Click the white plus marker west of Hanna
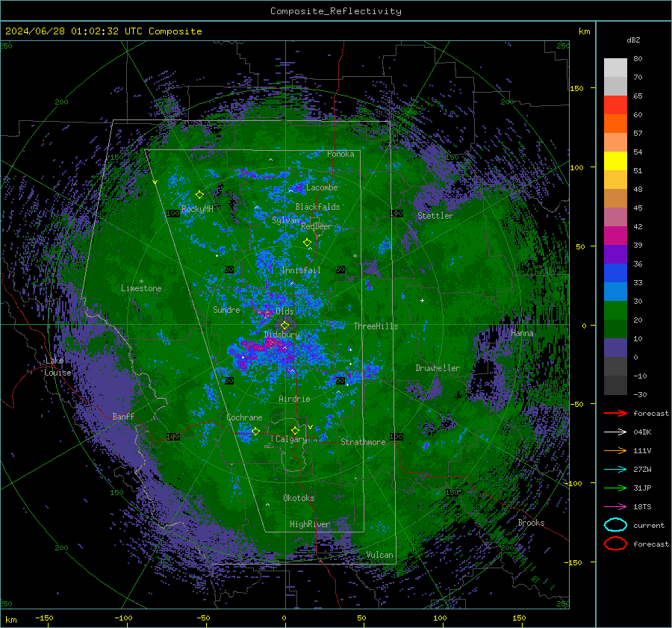The width and height of the screenshot is (672, 628). (422, 300)
